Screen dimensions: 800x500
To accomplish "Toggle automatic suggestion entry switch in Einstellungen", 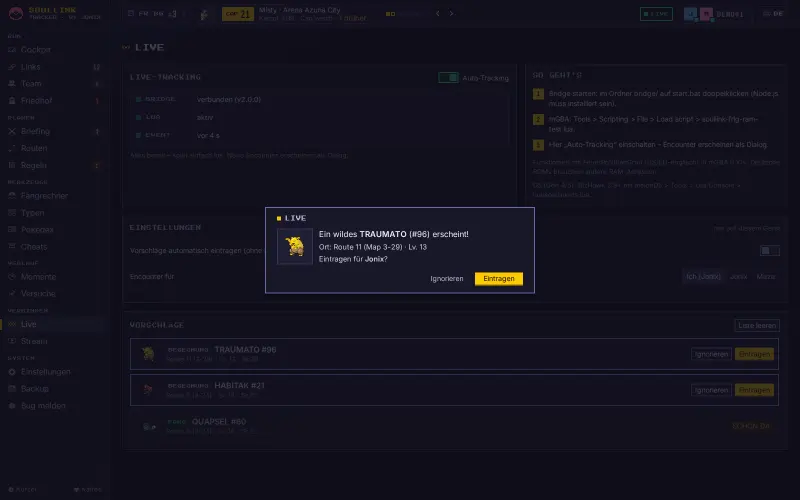I will (x=769, y=251).
